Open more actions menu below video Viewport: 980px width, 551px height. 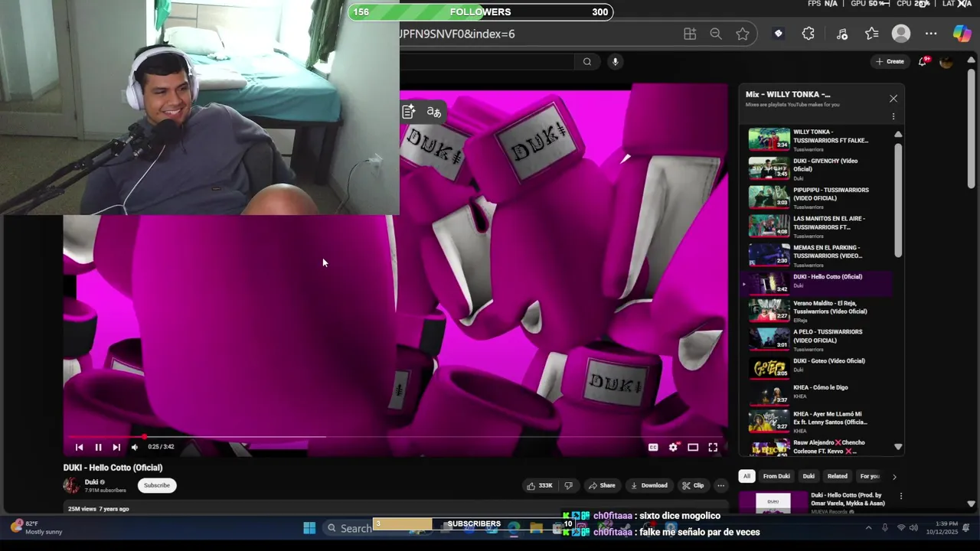coord(720,485)
